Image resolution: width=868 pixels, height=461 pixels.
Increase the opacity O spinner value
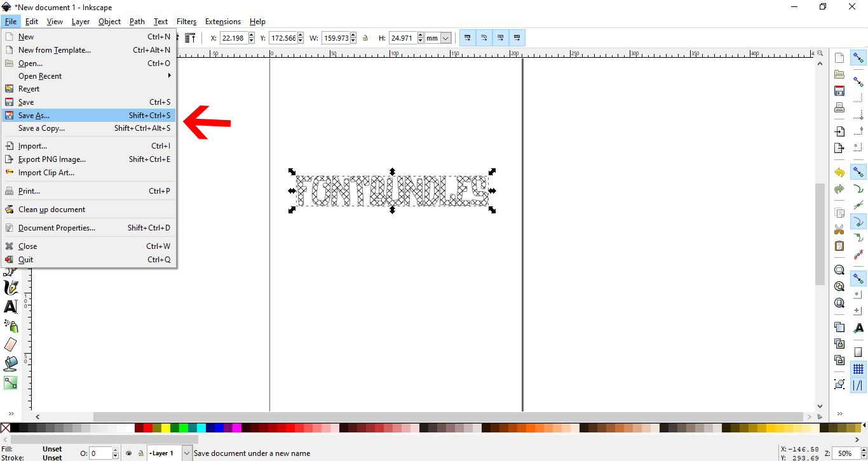tap(116, 451)
